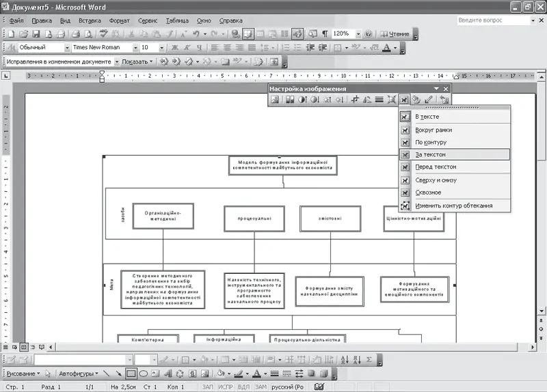Click the Format Picture paint-bucket icon
Viewport: 547px width, 392px height.
pos(416,100)
